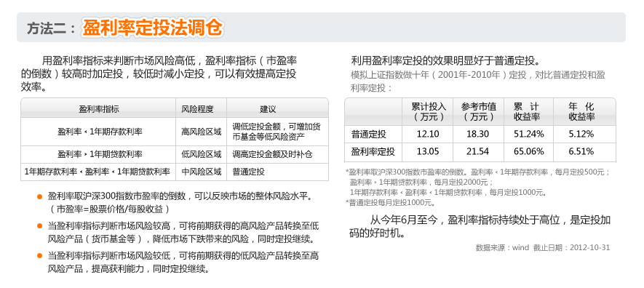
Task: Click the 高风险区域 cell
Action: click(x=202, y=132)
